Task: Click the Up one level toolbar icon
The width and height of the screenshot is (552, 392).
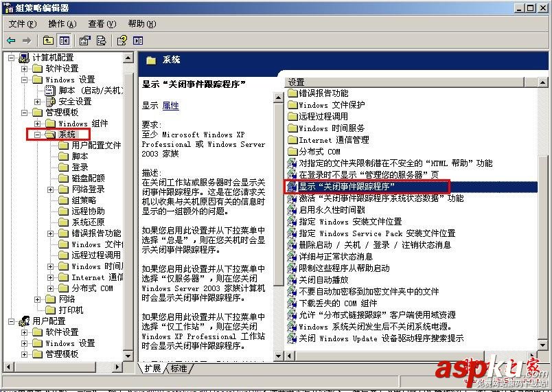Action: coord(48,41)
